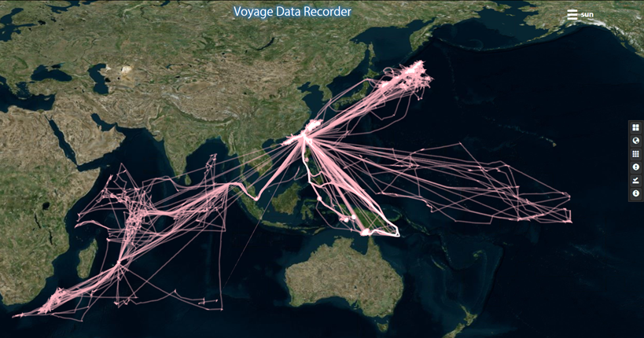Click the exclamation alert icon in sidebar

tap(635, 167)
